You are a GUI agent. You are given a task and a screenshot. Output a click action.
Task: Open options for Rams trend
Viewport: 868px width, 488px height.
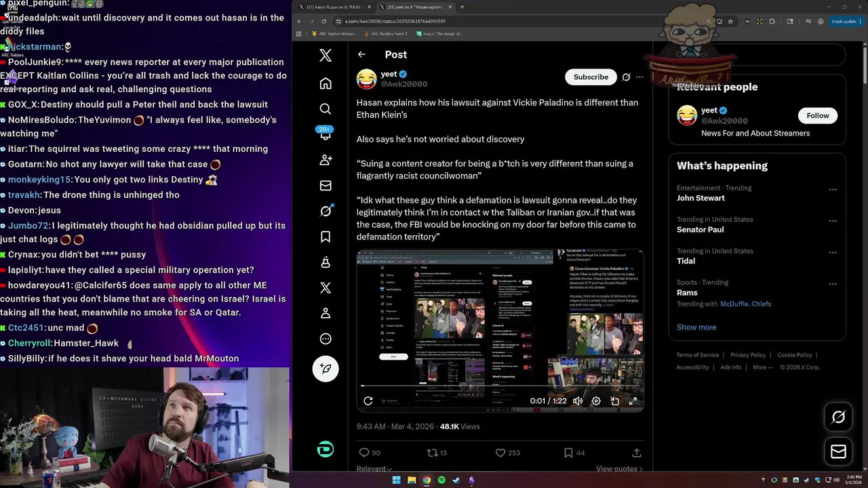tap(833, 283)
